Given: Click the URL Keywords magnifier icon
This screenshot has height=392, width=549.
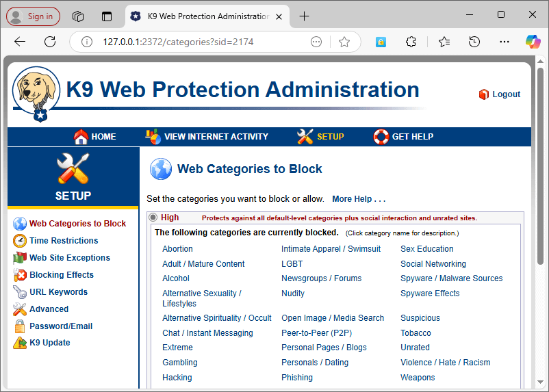Looking at the screenshot, I should (x=19, y=292).
